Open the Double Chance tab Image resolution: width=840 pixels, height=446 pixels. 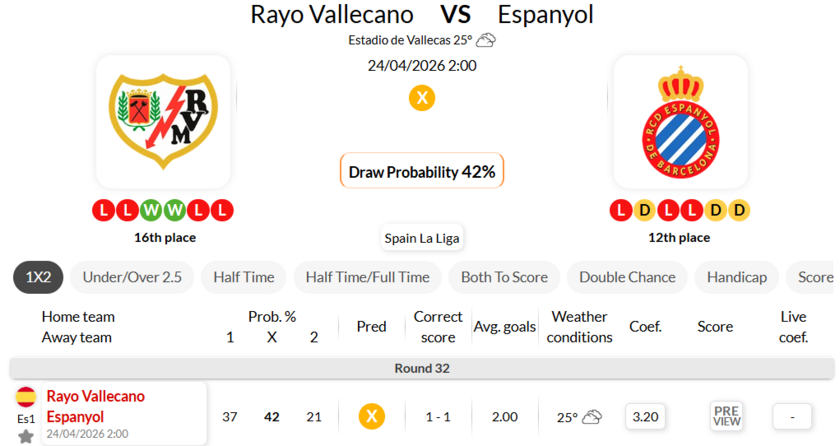pyautogui.click(x=627, y=277)
